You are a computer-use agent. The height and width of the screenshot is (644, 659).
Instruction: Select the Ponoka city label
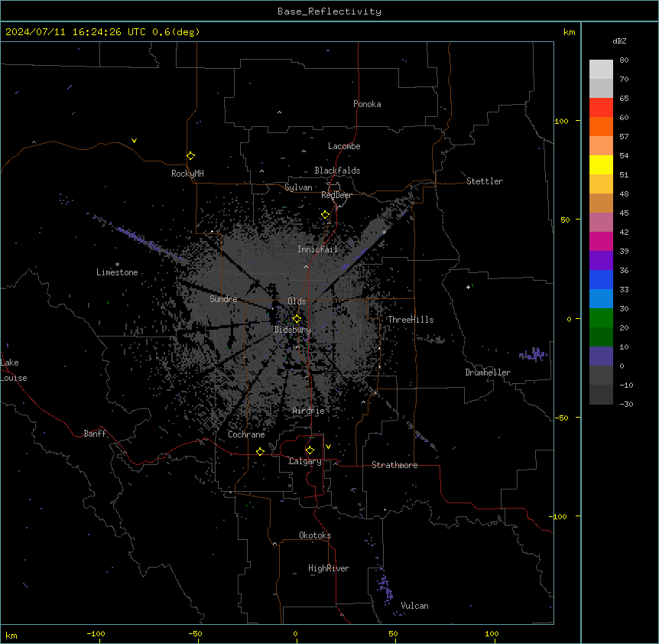(367, 104)
